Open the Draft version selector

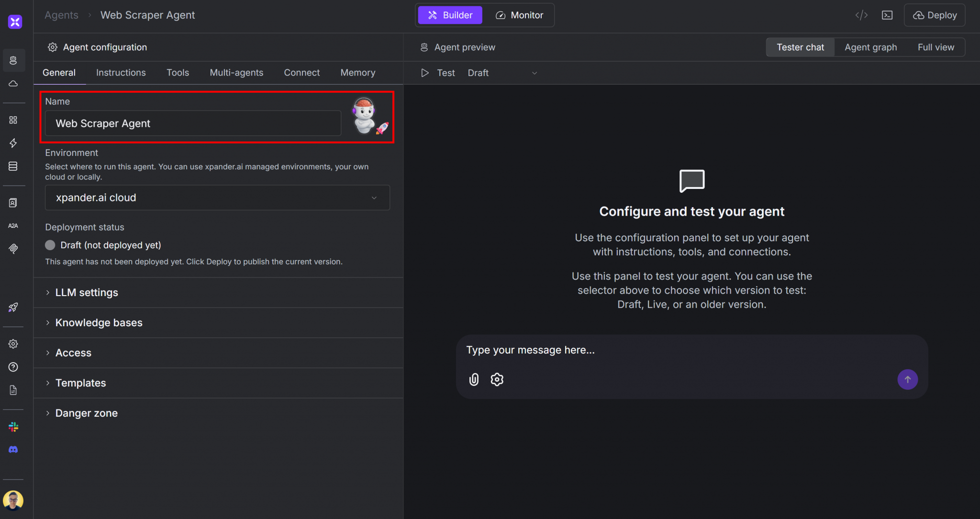pos(502,73)
